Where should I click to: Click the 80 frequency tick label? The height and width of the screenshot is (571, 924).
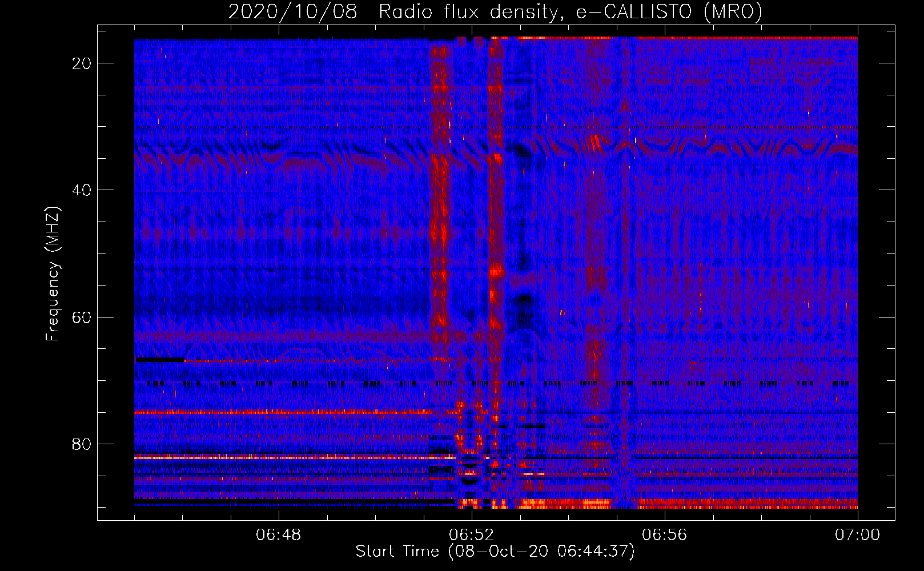82,444
